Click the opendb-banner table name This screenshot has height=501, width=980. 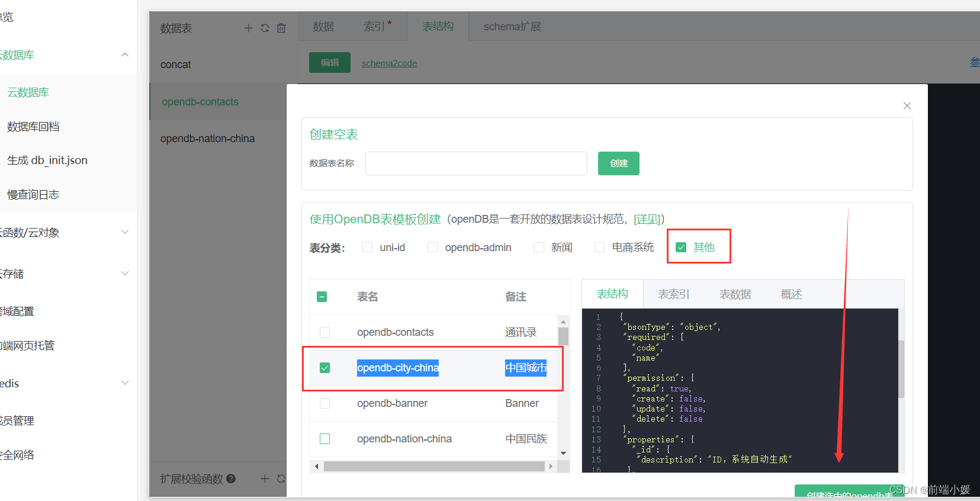tap(392, 403)
